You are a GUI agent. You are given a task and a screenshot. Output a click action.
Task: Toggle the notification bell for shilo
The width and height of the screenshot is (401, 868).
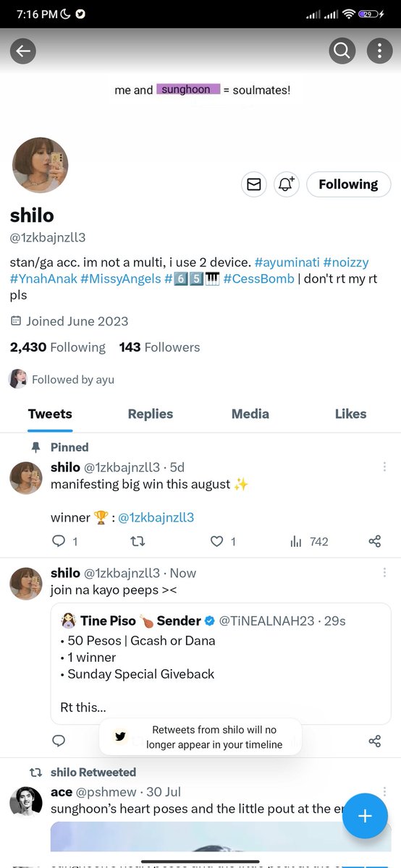point(287,184)
